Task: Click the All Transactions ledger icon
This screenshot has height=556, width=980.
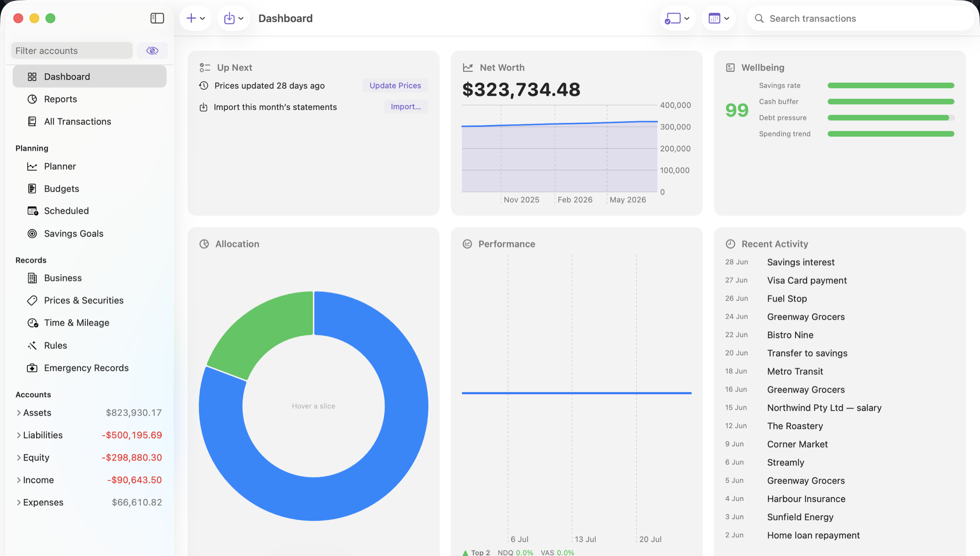Action: [x=32, y=121]
